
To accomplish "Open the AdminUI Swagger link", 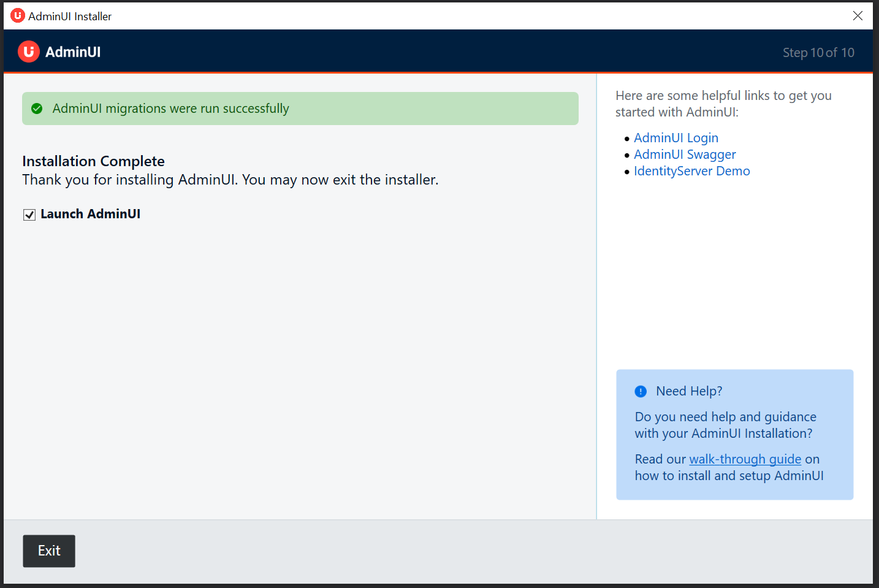I will (684, 155).
